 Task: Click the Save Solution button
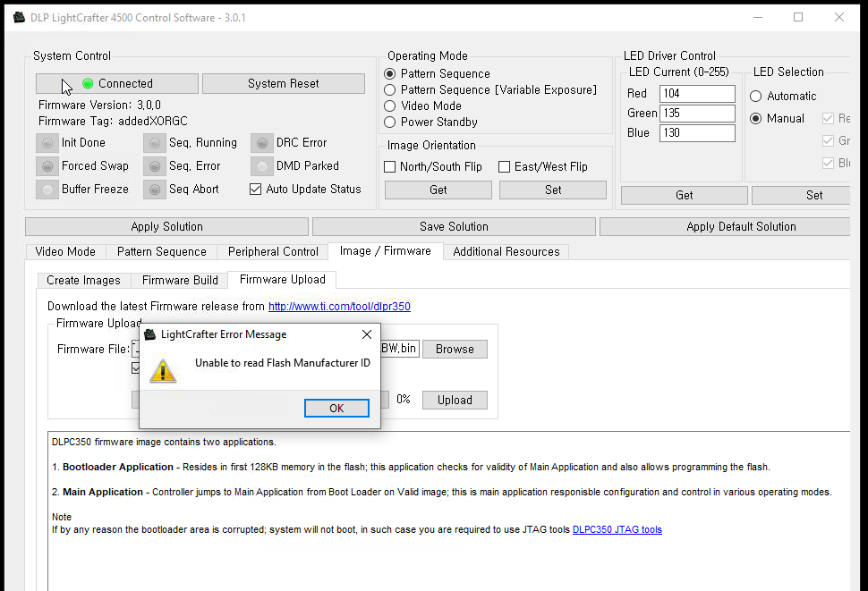click(x=454, y=227)
